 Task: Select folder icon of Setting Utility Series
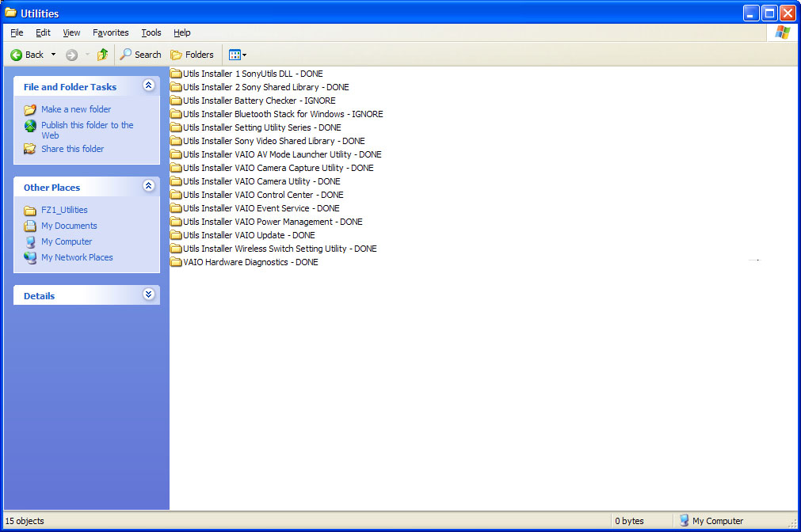click(x=176, y=127)
